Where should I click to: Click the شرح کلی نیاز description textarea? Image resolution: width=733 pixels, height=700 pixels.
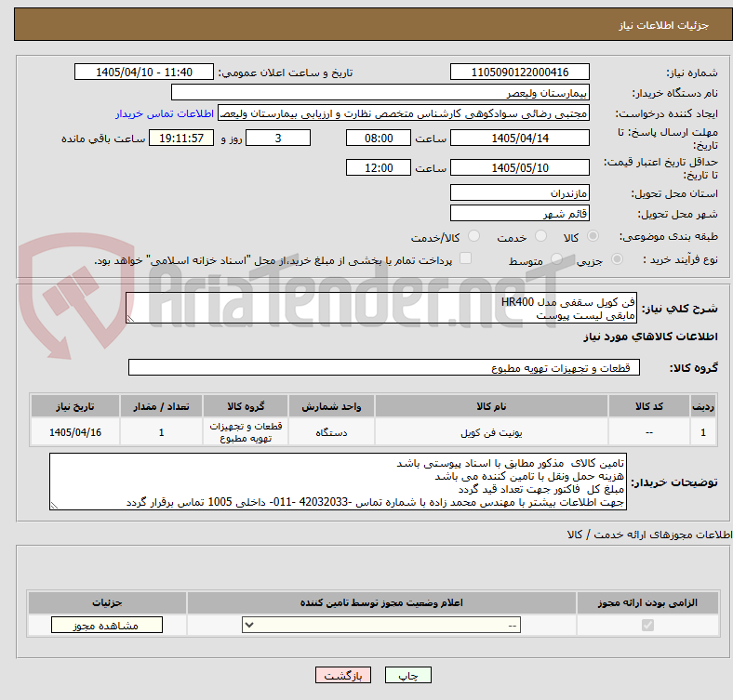(x=381, y=308)
